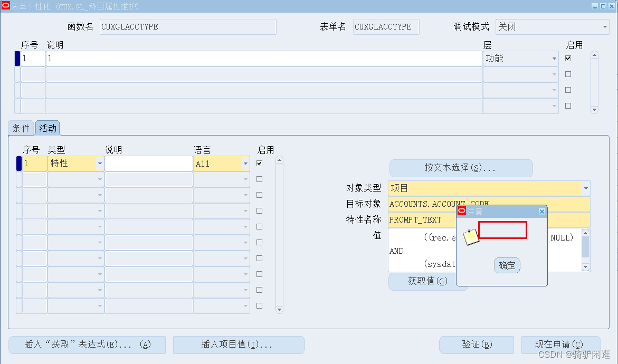Toggle 启用 checkbox in second rule row
The height and width of the screenshot is (364, 618).
(x=568, y=74)
